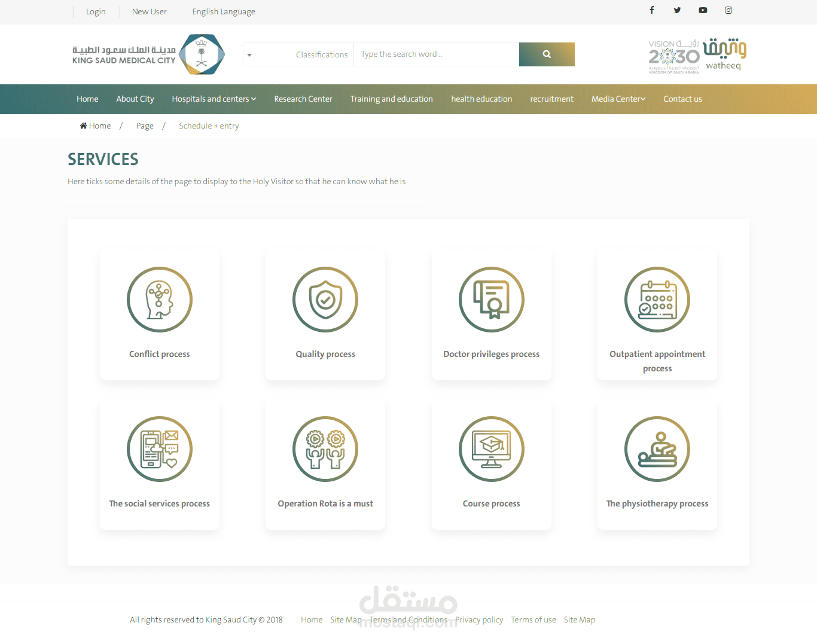The image size is (817, 644).
Task: Open the Quality process shield icon
Action: 325,300
